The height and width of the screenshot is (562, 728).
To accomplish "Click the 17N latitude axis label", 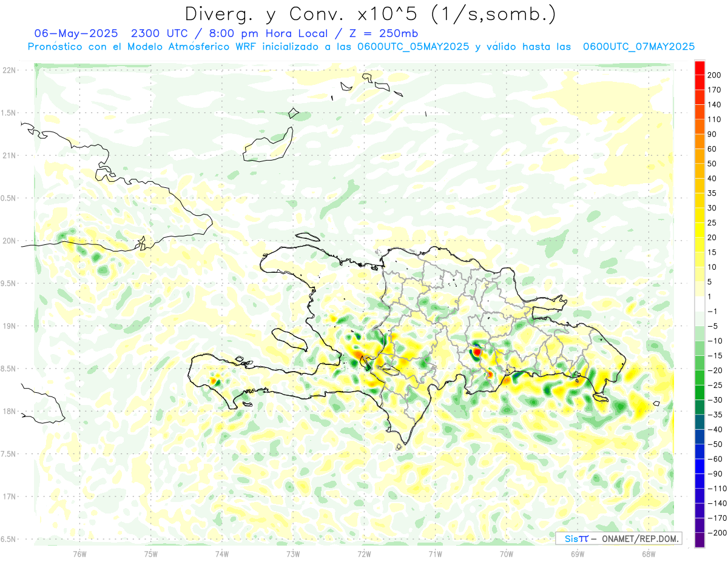I will tap(10, 497).
